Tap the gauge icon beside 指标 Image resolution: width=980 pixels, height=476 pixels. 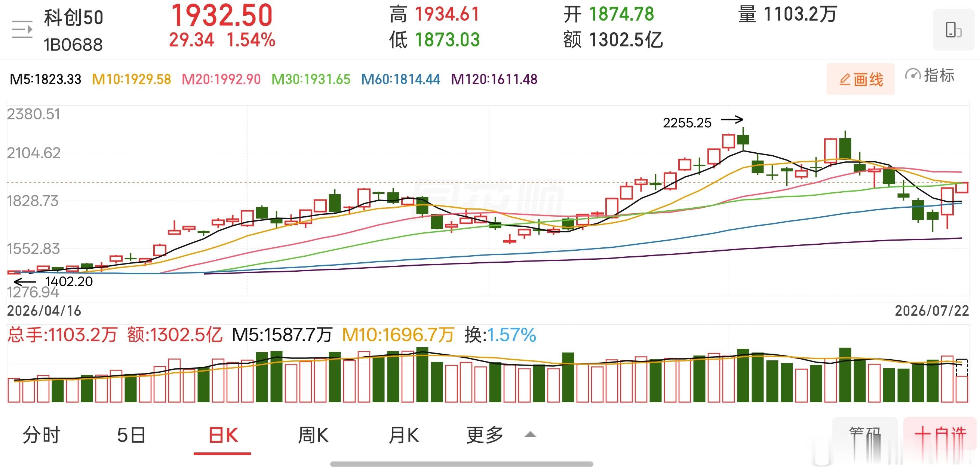tap(913, 74)
